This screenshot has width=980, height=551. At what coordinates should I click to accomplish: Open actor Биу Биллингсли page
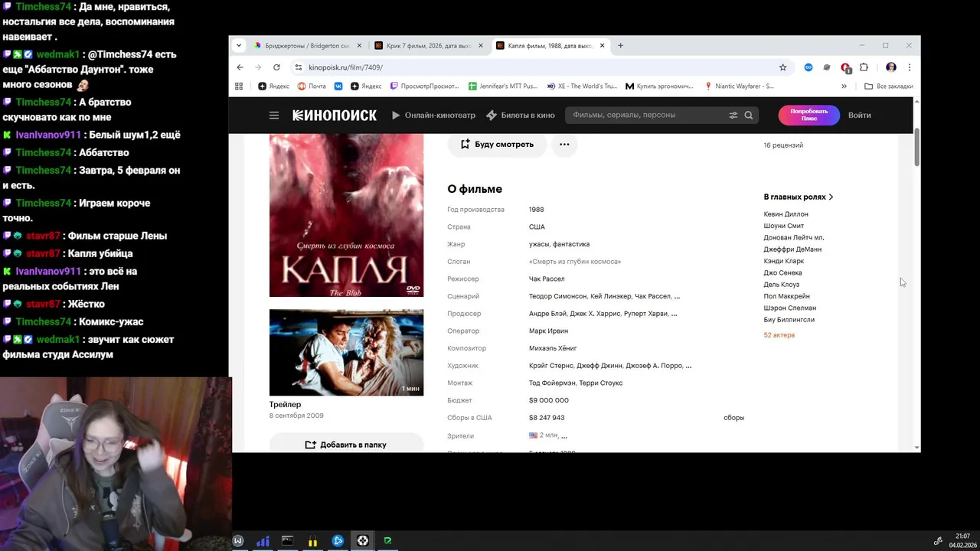789,320
